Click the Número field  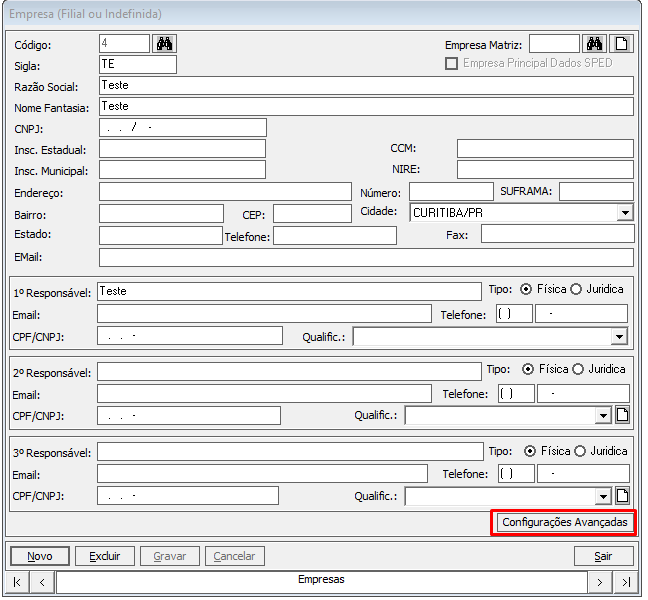pyautogui.click(x=451, y=192)
